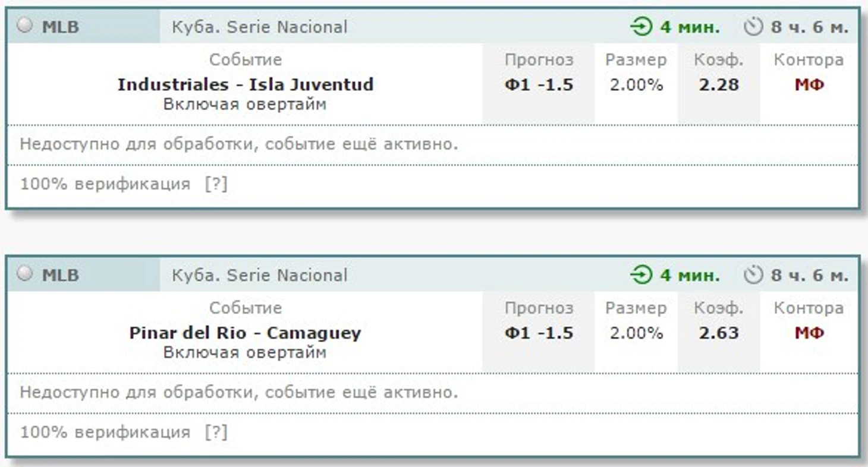The width and height of the screenshot is (868, 467).
Task: Open the [?] help beside second 100% верификация
Action: [216, 433]
